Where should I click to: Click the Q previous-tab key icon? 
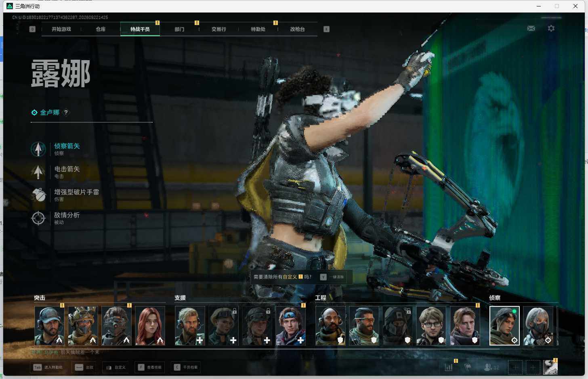32,29
